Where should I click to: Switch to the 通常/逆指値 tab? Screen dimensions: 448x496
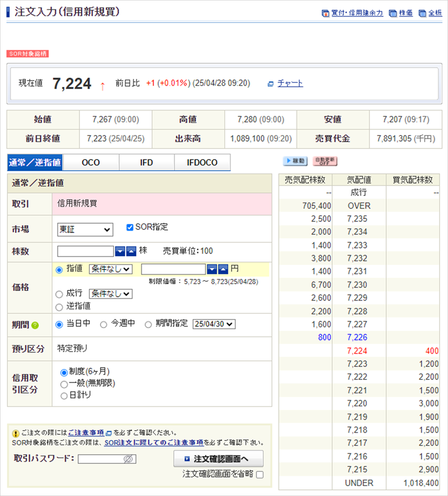[35, 162]
